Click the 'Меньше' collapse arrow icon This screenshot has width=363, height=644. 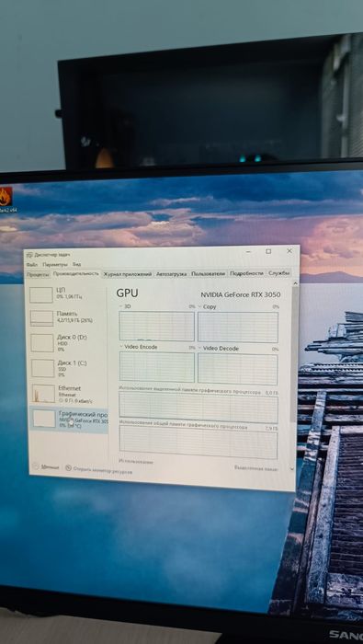36,466
